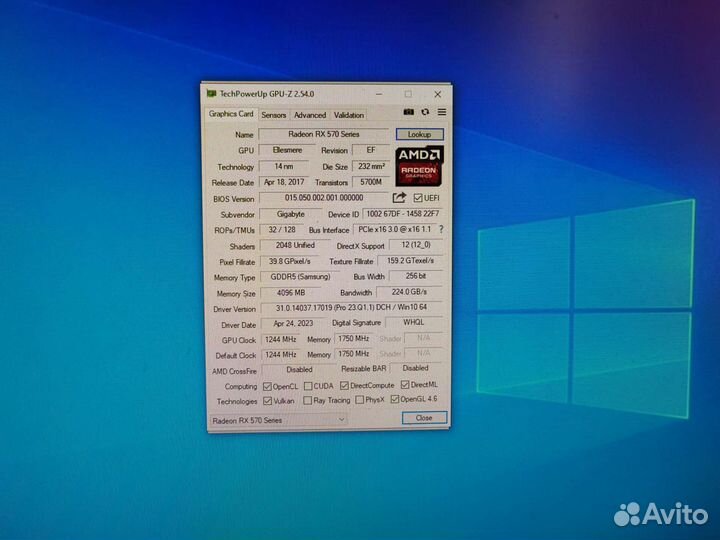Click the Digital Signature value WHQL
720x540 pixels.
[x=414, y=322]
